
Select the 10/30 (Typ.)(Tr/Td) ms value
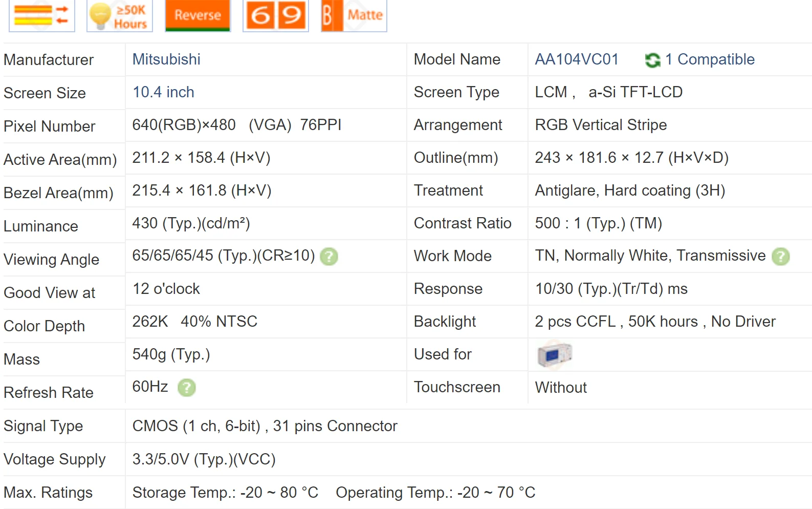[x=611, y=289]
